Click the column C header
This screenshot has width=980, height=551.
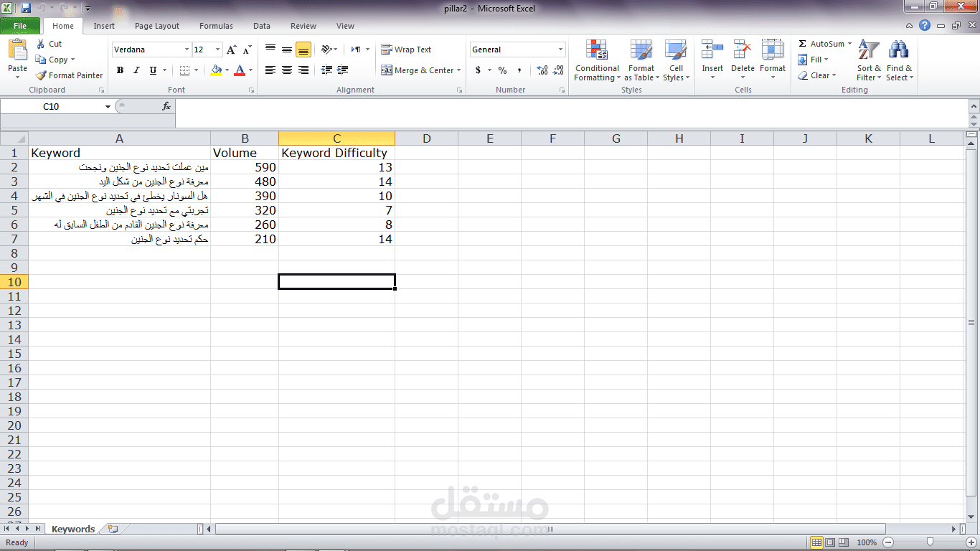(336, 138)
